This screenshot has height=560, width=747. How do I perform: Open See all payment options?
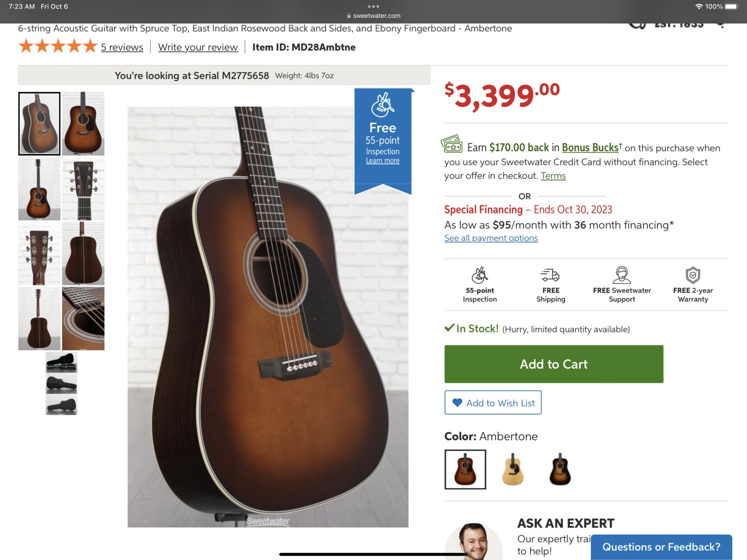491,238
